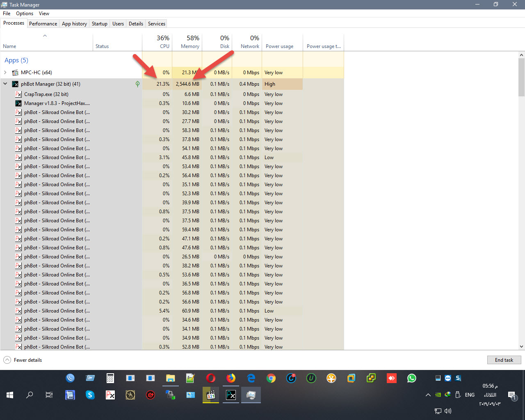Open Skype from the taskbar
The height and width of the screenshot is (420, 525).
pyautogui.click(x=90, y=395)
